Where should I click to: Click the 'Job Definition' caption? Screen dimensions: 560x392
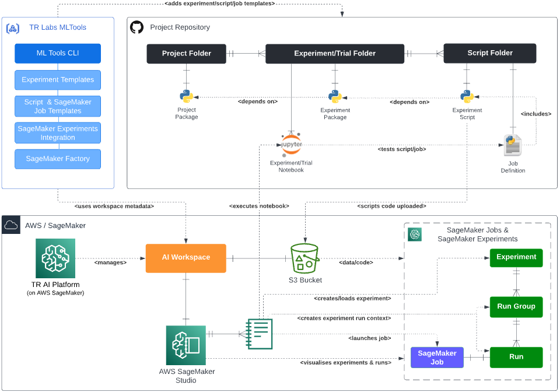click(x=513, y=167)
